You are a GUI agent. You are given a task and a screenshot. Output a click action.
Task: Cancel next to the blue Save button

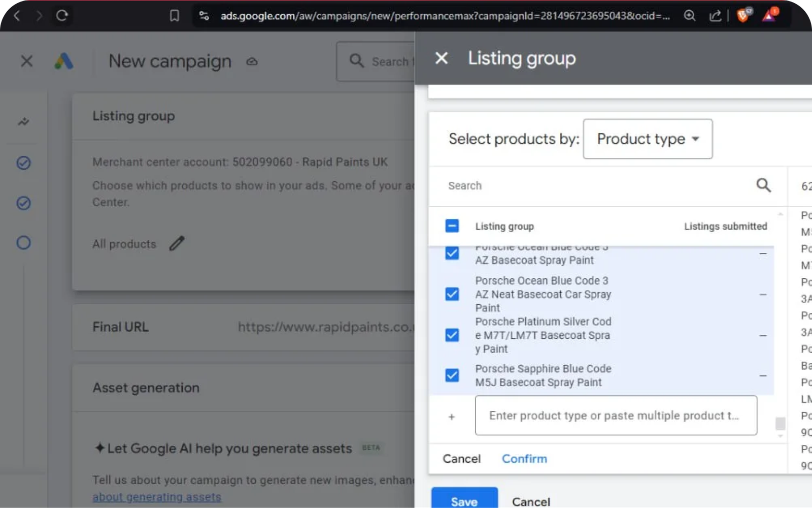point(531,501)
